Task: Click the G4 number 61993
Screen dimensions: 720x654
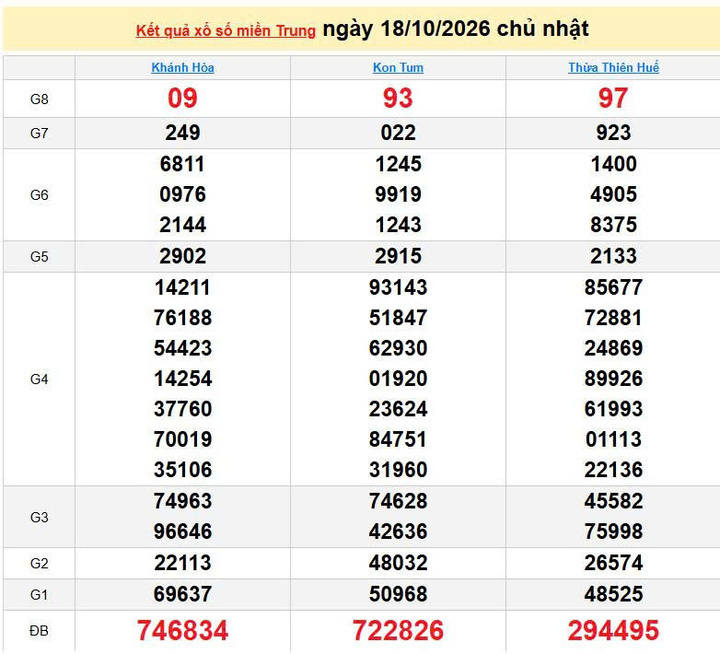Action: click(x=613, y=409)
